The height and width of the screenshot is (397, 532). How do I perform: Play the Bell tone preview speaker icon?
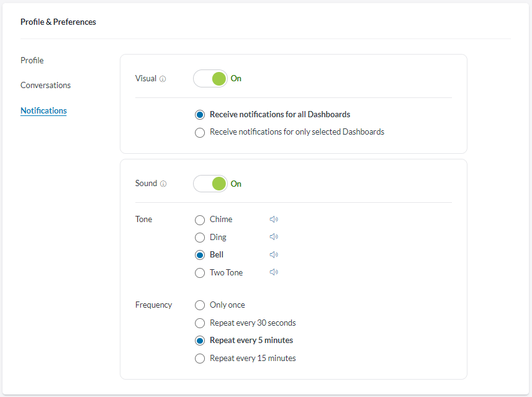pyautogui.click(x=274, y=254)
